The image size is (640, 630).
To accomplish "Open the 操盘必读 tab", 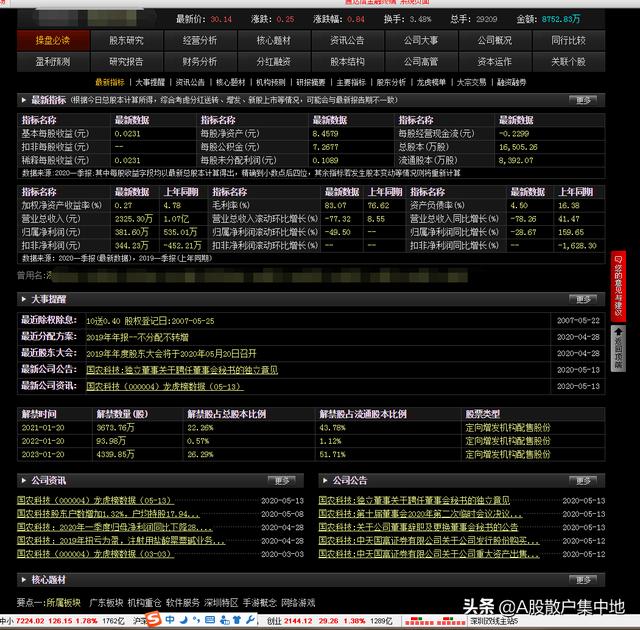I will [53, 40].
